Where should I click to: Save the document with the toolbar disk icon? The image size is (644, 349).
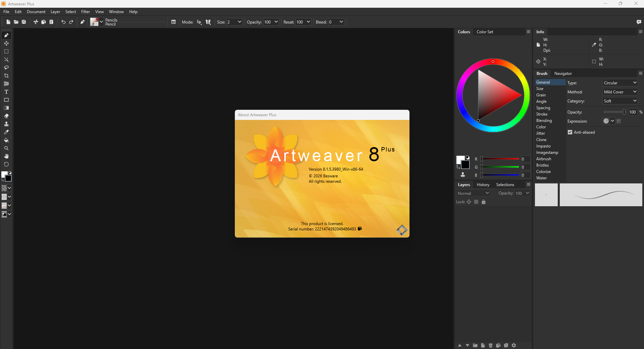click(x=24, y=22)
